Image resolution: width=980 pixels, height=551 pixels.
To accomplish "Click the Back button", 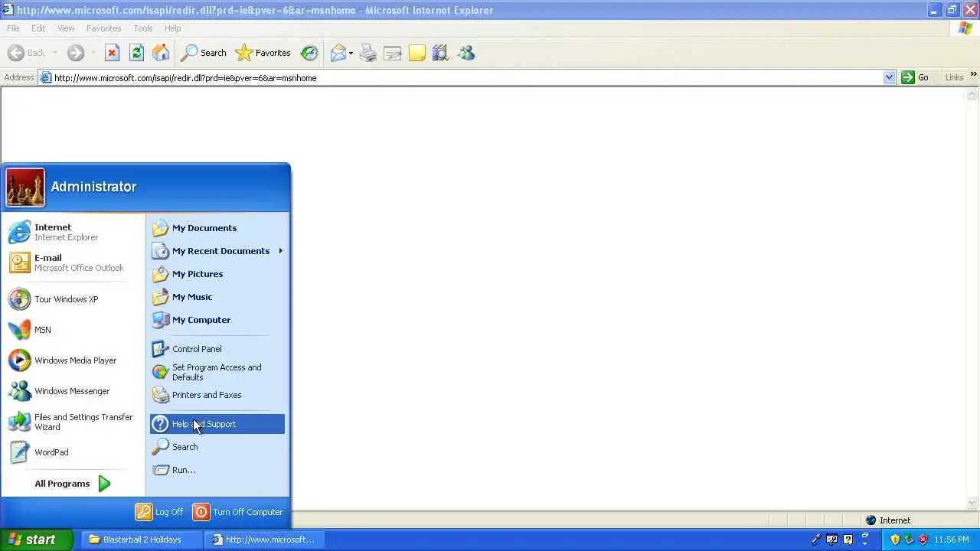I will point(27,53).
